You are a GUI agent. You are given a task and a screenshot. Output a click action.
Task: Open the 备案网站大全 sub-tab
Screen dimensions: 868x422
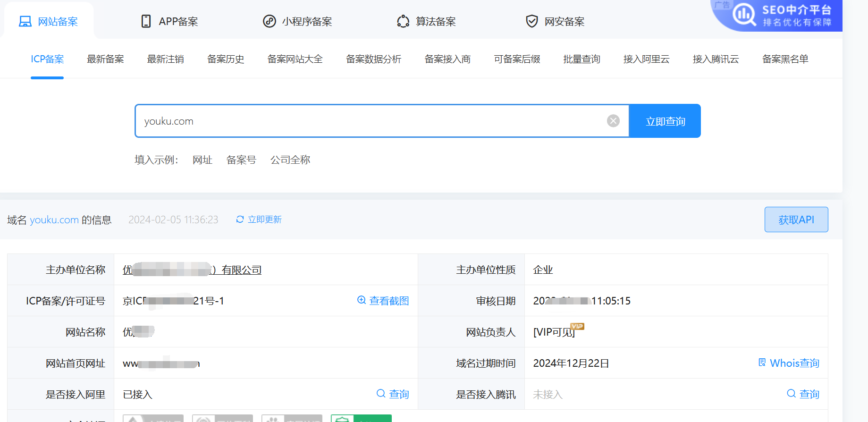(295, 59)
